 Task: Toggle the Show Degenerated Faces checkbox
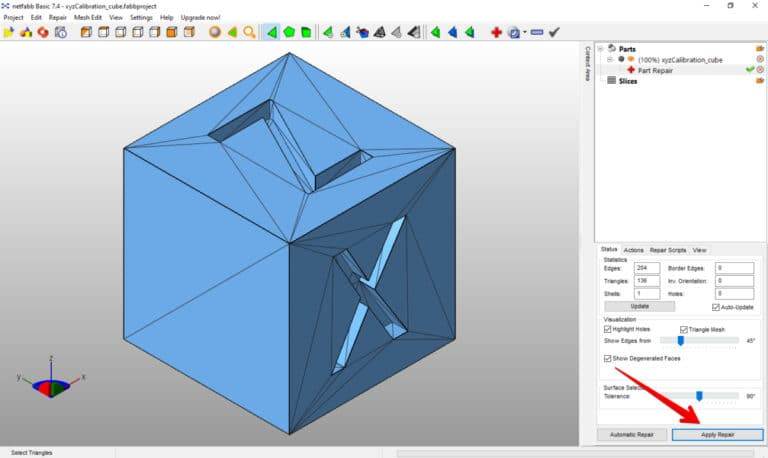pyautogui.click(x=607, y=359)
